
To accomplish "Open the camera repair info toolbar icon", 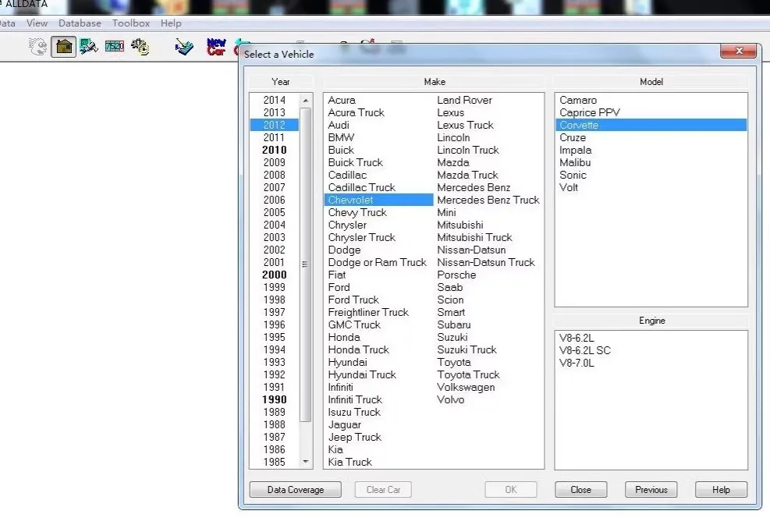I will (88, 46).
